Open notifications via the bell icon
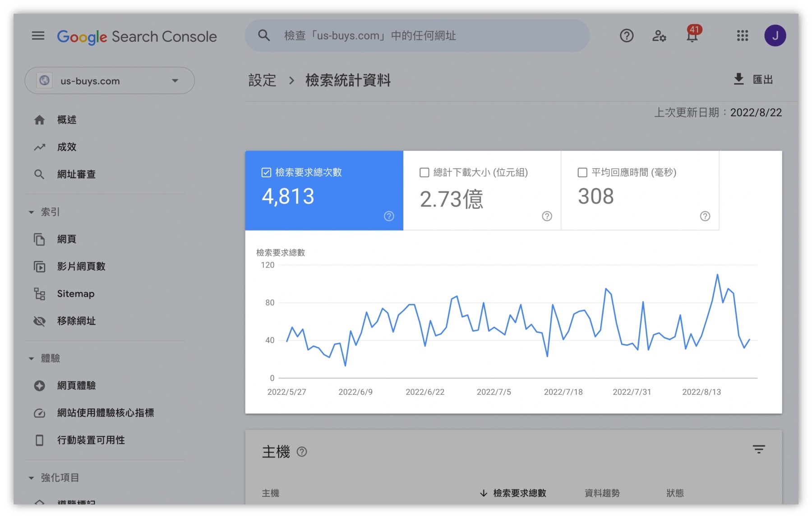The width and height of the screenshot is (812, 518). coord(692,36)
